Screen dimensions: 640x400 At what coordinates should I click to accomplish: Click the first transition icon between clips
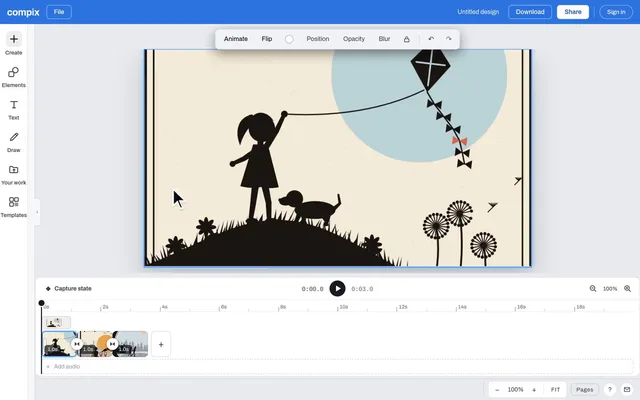[77, 344]
